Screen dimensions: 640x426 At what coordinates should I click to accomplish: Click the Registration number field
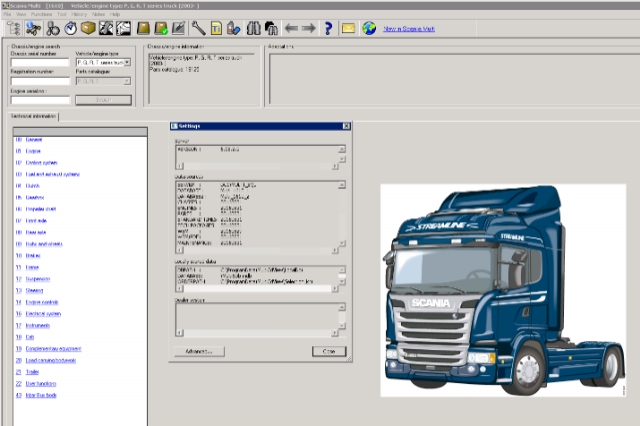click(40, 81)
